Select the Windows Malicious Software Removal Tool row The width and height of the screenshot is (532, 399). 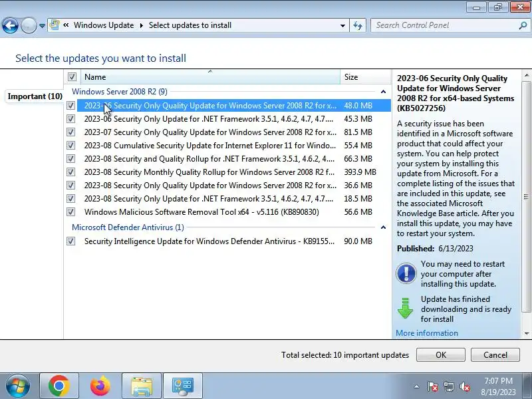pyautogui.click(x=234, y=211)
